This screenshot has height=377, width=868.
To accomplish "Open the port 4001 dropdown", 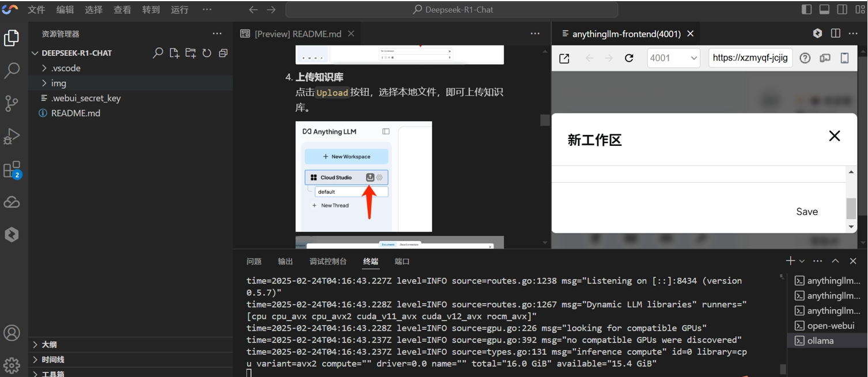I will [673, 58].
